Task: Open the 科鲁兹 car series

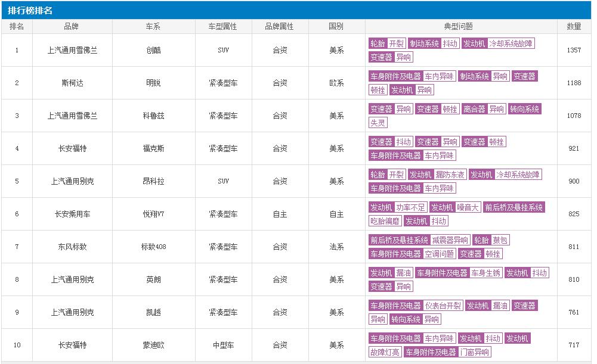Action: pos(153,116)
